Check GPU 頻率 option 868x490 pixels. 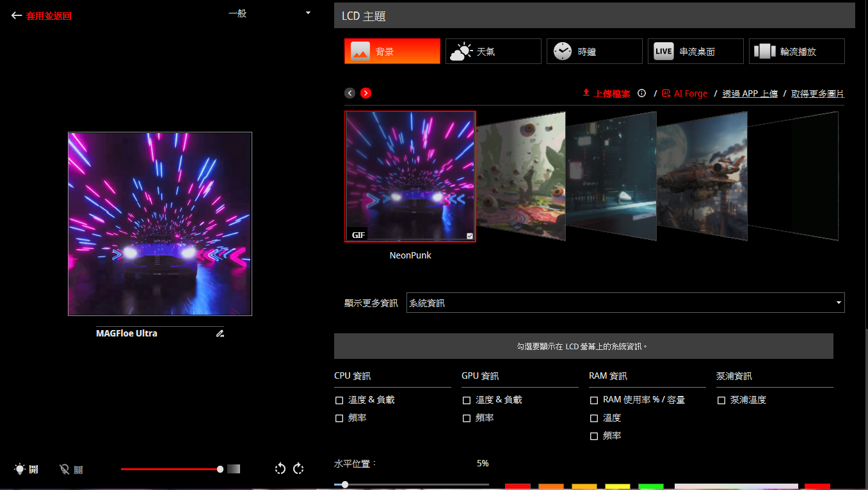(467, 418)
